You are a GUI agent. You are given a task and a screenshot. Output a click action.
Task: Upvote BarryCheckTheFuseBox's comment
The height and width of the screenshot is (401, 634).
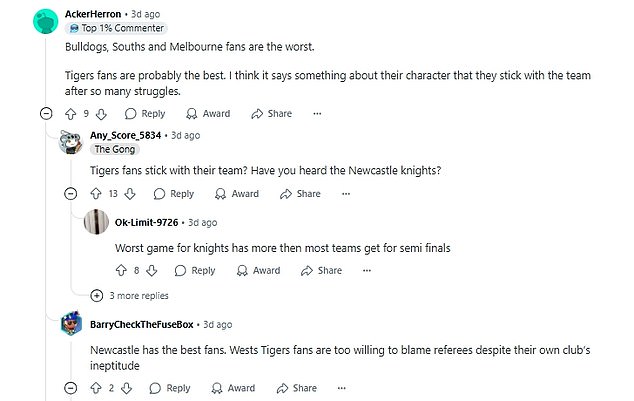point(95,388)
